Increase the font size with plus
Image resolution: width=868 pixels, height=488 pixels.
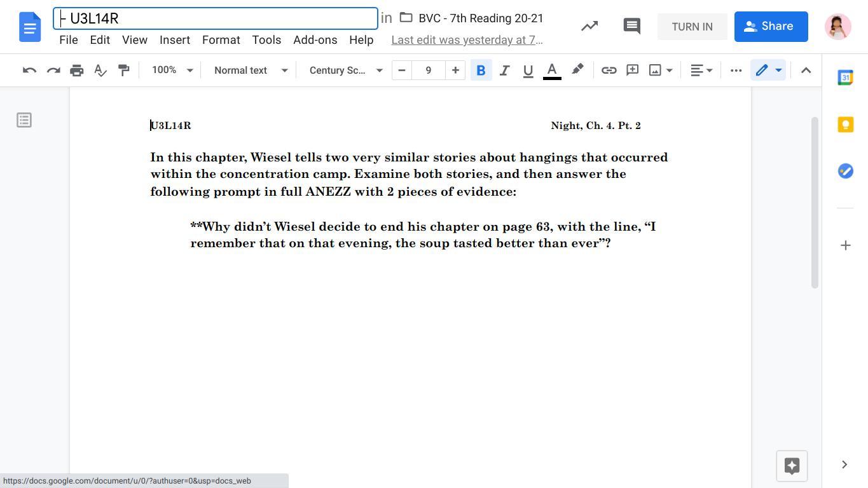455,71
